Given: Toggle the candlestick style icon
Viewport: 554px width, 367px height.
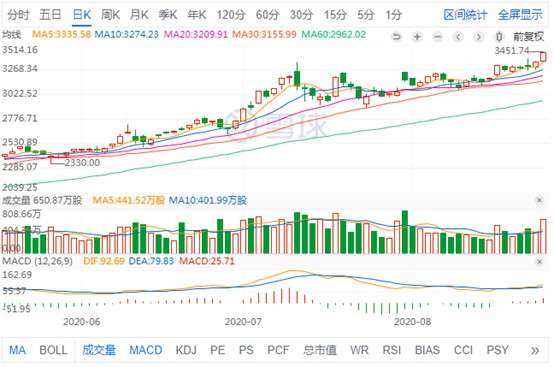Looking at the screenshot, I should [x=499, y=37].
